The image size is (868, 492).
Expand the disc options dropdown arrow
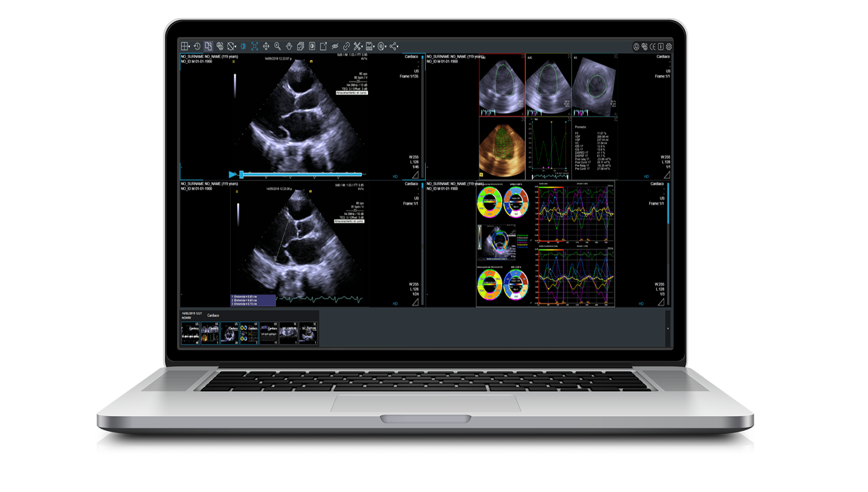pyautogui.click(x=386, y=47)
